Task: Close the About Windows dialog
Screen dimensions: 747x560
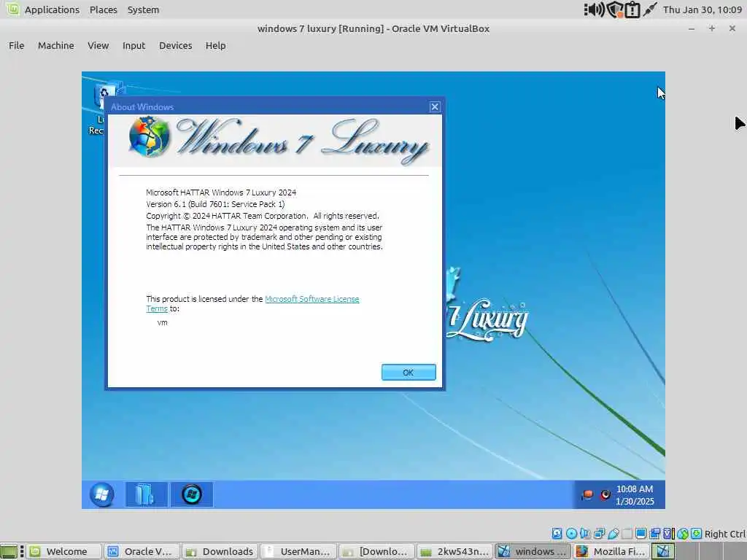Action: [435, 106]
